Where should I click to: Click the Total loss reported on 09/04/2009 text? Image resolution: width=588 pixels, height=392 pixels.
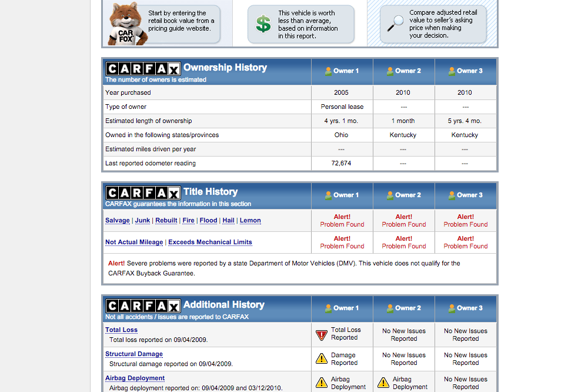[158, 340]
